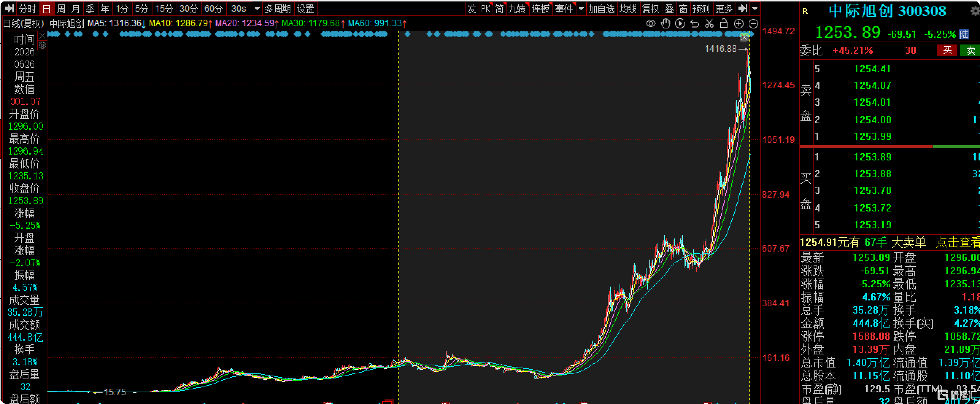980x404 pixels.
Task: Click the red 买 buy button
Action: pos(947,50)
